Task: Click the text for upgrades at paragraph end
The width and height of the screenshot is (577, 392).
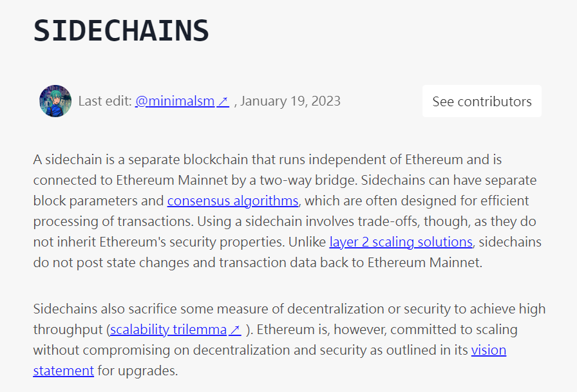Action: (137, 371)
